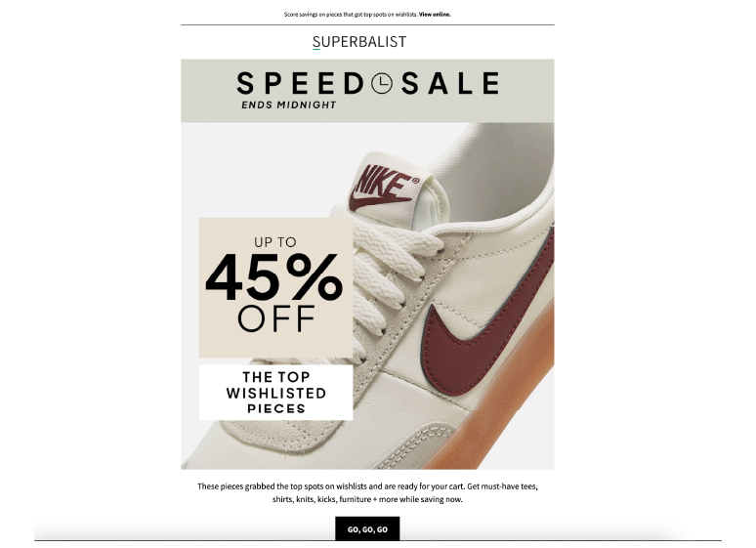Image resolution: width=756 pixels, height=548 pixels.
Task: Click the OFF text in beige box
Action: pos(276,319)
